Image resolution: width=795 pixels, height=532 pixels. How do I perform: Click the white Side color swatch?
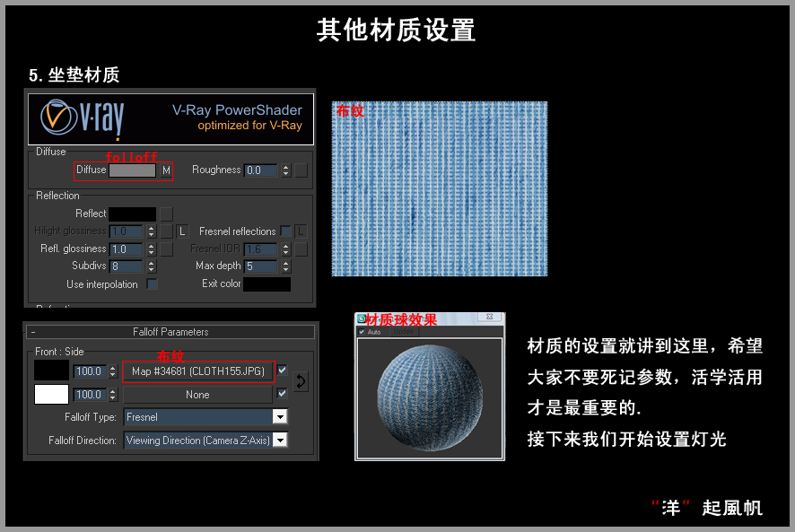51,394
